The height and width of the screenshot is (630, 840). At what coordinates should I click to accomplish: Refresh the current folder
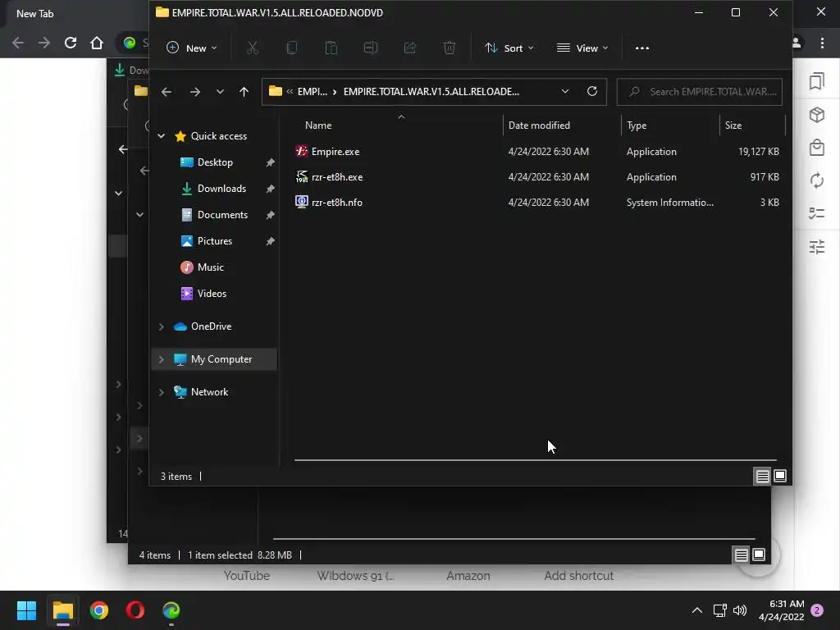592,92
